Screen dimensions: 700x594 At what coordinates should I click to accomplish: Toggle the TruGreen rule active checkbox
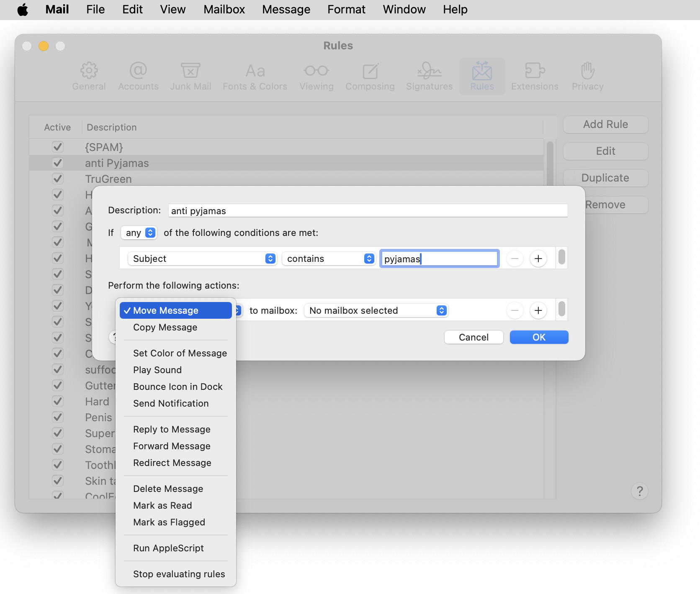(58, 179)
